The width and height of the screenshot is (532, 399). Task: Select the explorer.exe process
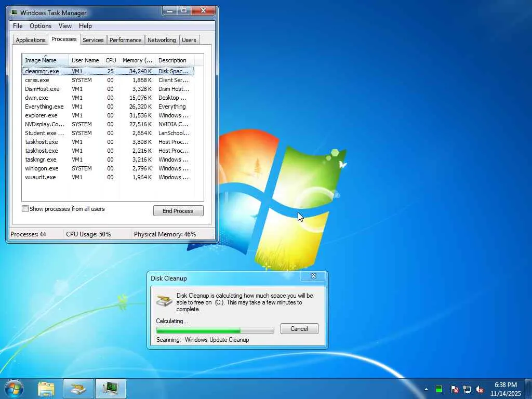[108, 115]
